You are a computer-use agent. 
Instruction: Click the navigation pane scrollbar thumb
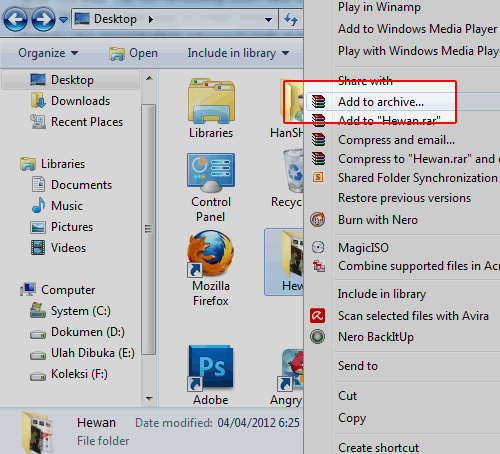149,229
